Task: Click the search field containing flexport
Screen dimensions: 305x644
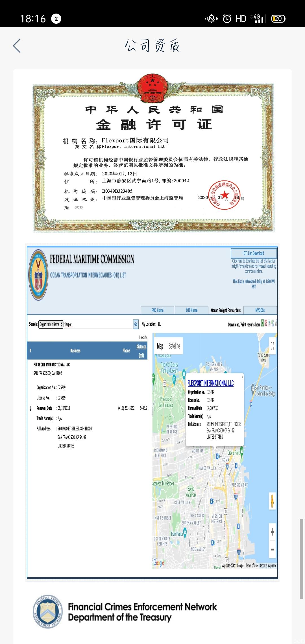Action: point(98,324)
